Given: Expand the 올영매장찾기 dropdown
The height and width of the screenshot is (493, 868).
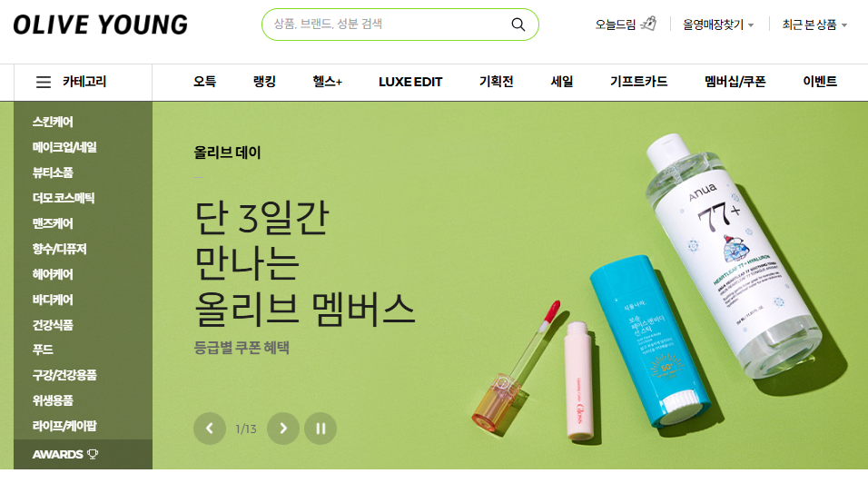Looking at the screenshot, I should coord(718,25).
